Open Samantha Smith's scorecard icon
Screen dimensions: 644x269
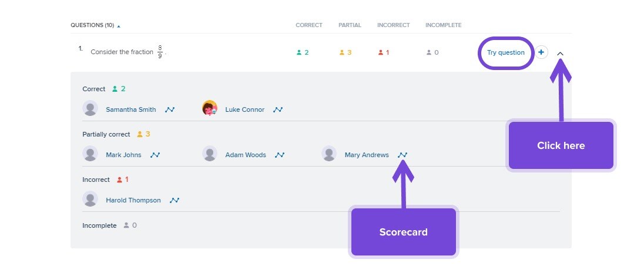click(x=170, y=110)
